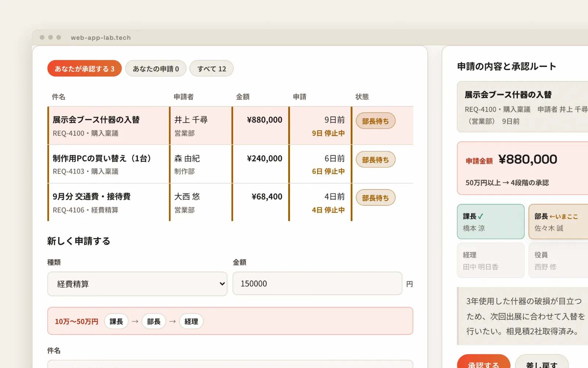Click applicant 大西 悠

point(187,197)
